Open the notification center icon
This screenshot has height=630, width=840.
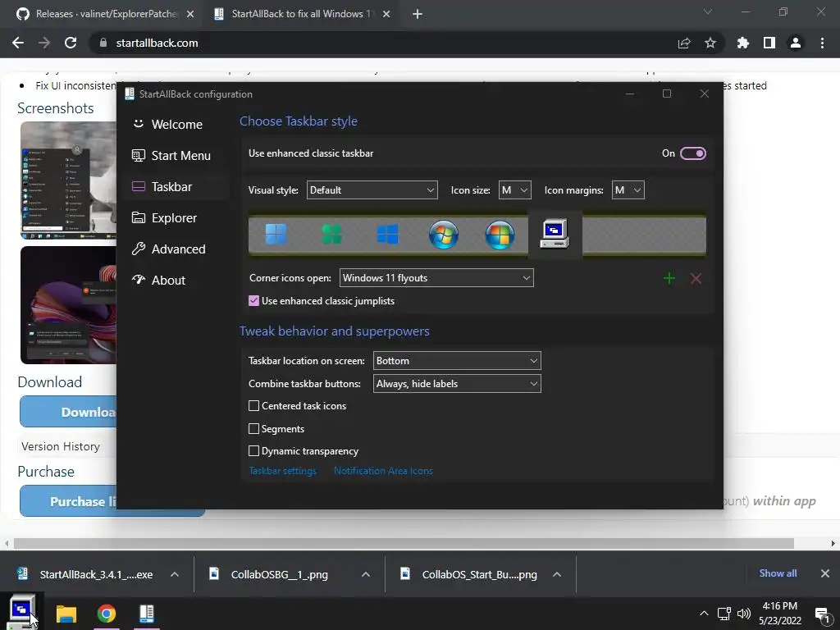[822, 614]
